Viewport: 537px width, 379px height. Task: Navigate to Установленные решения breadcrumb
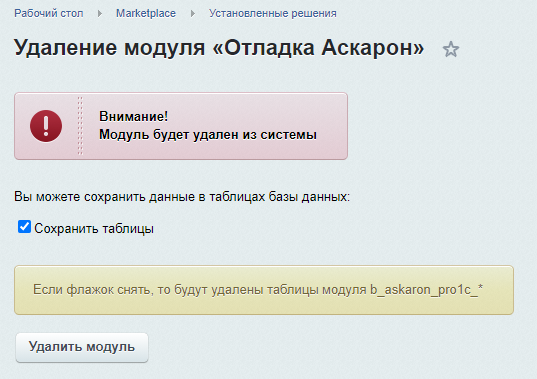click(x=273, y=13)
